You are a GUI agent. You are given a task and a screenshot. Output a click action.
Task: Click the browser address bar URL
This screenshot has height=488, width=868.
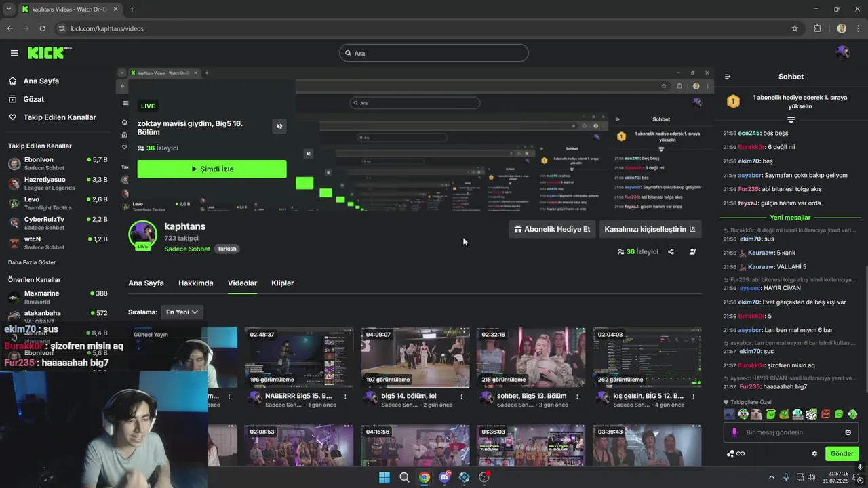(x=107, y=28)
